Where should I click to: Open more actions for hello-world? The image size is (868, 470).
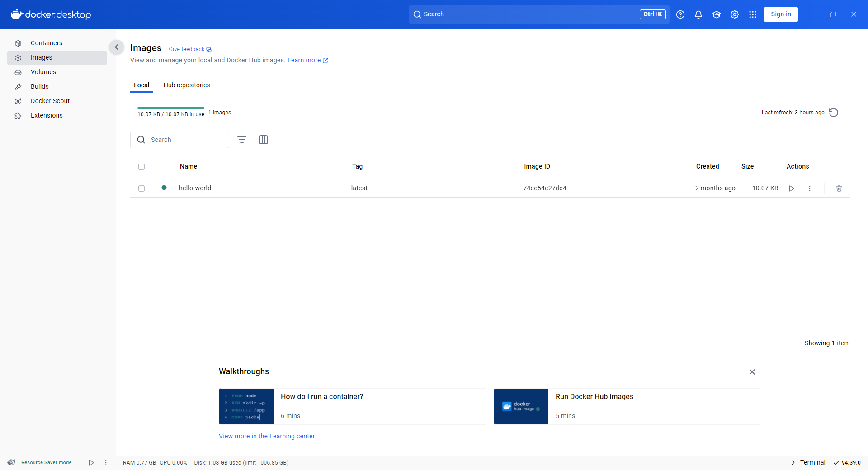click(810, 188)
